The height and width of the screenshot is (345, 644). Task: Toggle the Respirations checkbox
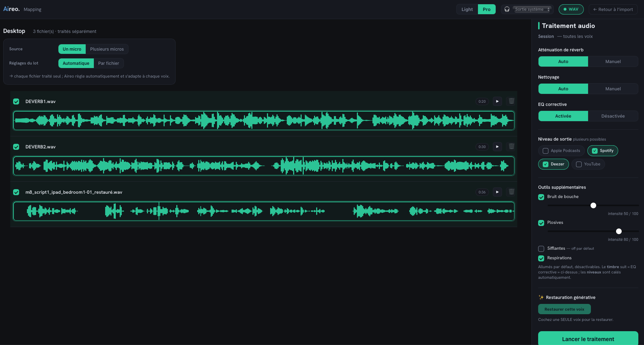point(541,259)
